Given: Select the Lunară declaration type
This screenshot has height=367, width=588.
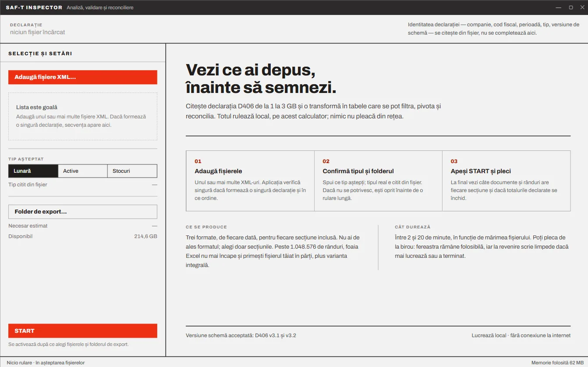Looking at the screenshot, I should click(x=33, y=171).
